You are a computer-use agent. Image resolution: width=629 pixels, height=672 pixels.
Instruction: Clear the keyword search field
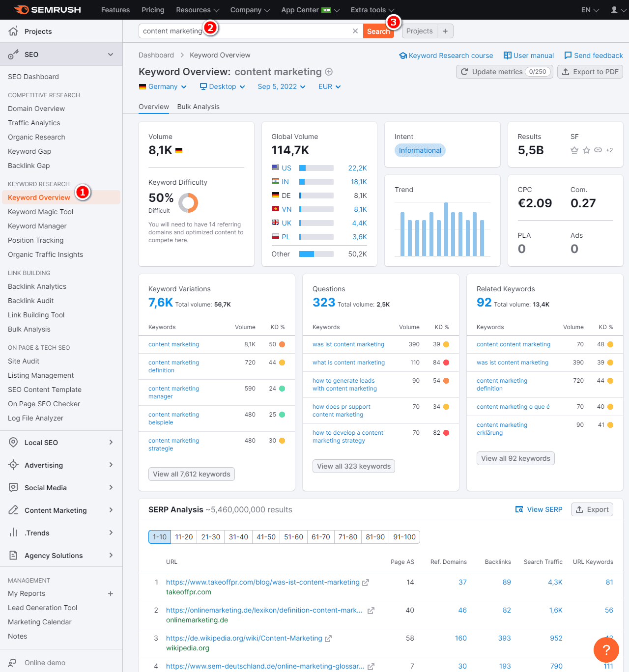click(355, 31)
